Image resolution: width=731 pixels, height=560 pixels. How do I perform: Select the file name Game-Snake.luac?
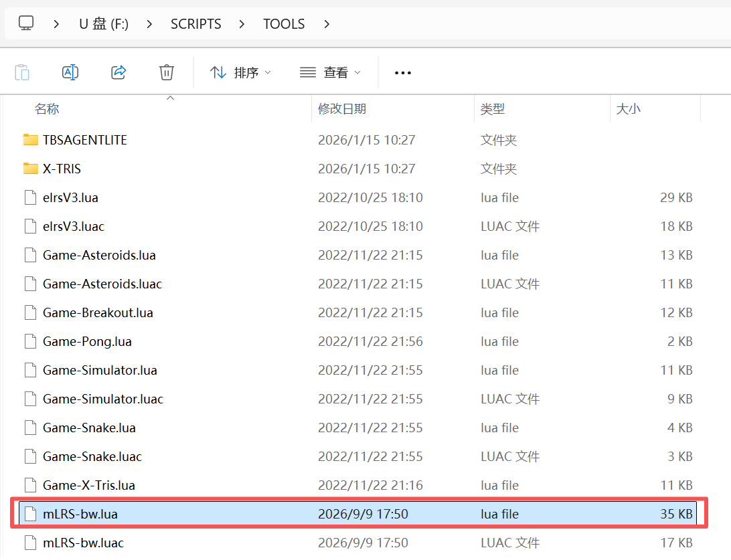tap(92, 456)
